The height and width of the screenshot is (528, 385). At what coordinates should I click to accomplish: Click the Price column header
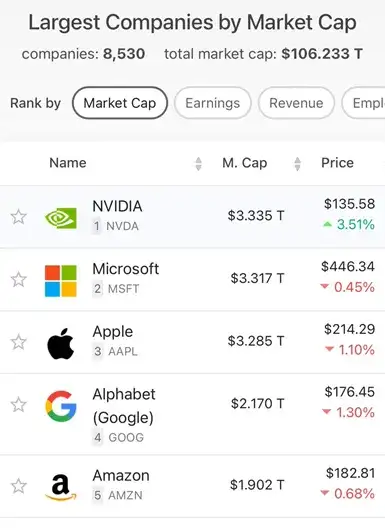click(337, 163)
